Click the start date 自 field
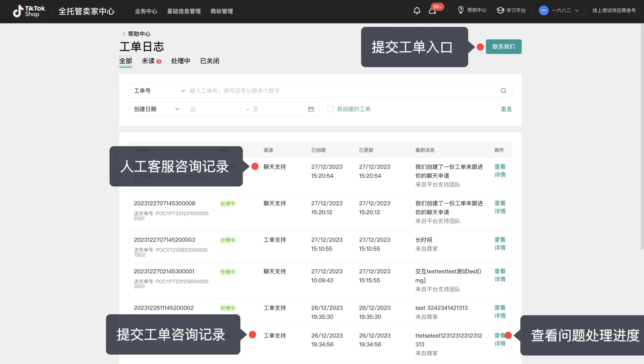 216,109
